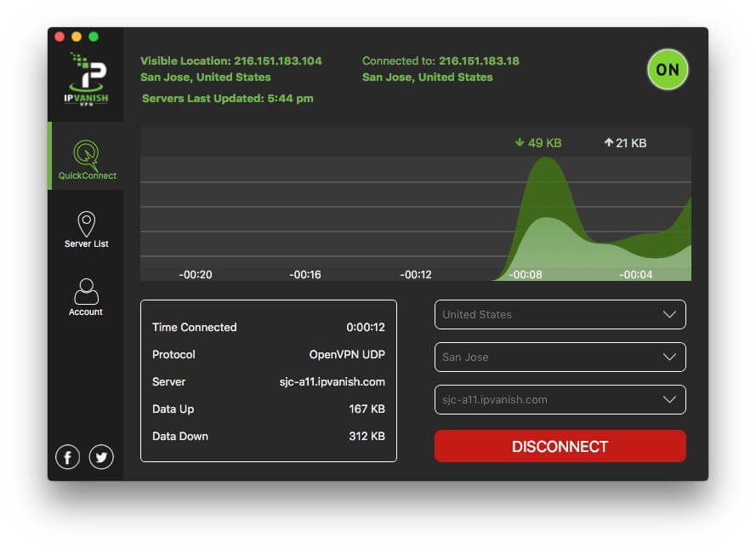The width and height of the screenshot is (756, 549).
Task: Click the -00:04 time marker on graph
Action: coord(636,274)
